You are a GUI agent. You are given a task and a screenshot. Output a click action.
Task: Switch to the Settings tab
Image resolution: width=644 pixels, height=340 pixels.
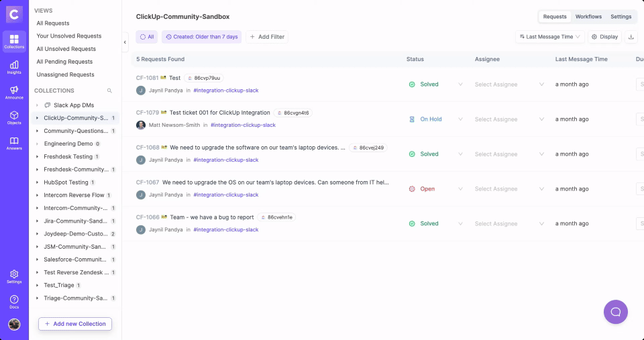coord(621,17)
